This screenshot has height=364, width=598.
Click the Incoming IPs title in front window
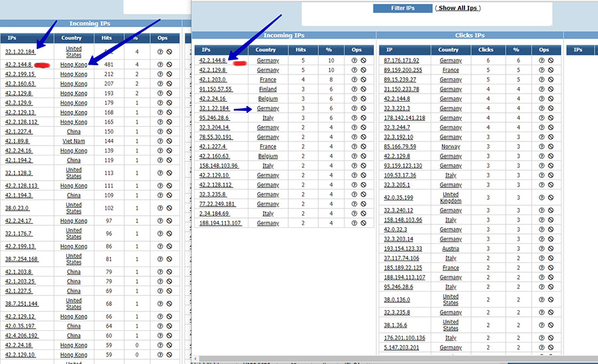pyautogui.click(x=284, y=35)
